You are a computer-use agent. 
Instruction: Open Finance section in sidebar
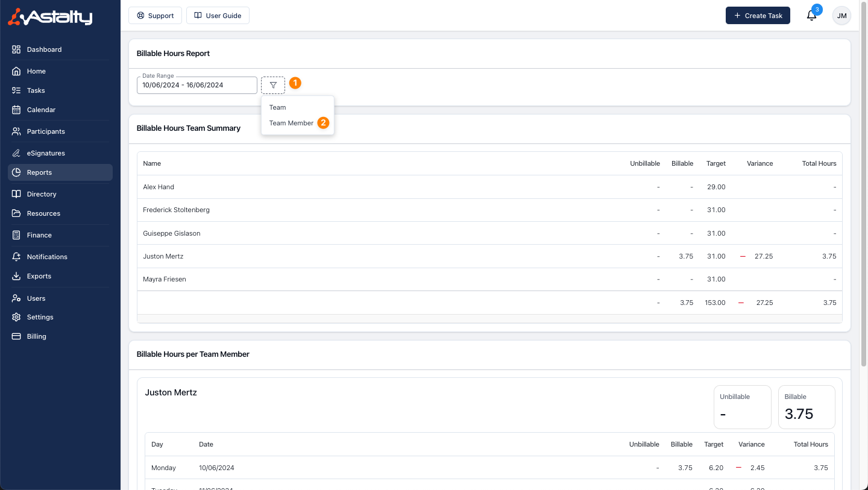[x=39, y=235]
